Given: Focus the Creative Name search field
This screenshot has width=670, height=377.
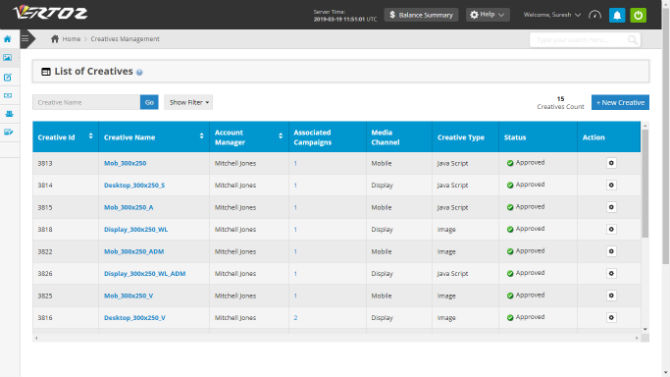Looking at the screenshot, I should (x=86, y=102).
